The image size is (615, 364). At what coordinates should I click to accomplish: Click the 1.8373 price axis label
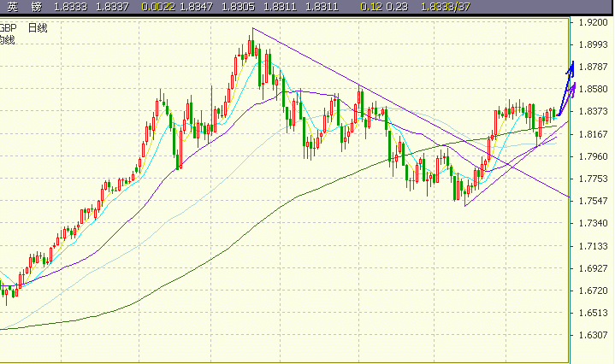[593, 112]
